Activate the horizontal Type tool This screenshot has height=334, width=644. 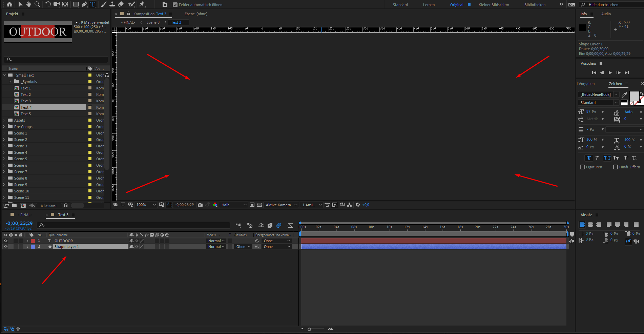pos(93,4)
